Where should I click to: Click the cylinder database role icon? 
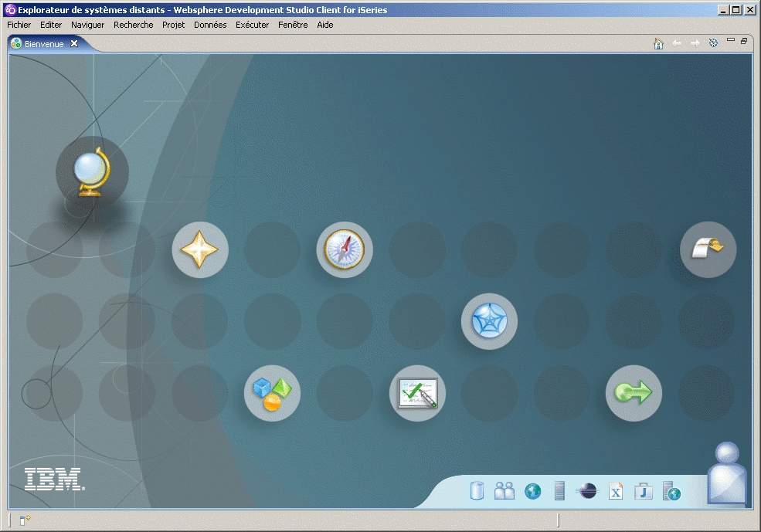click(477, 491)
